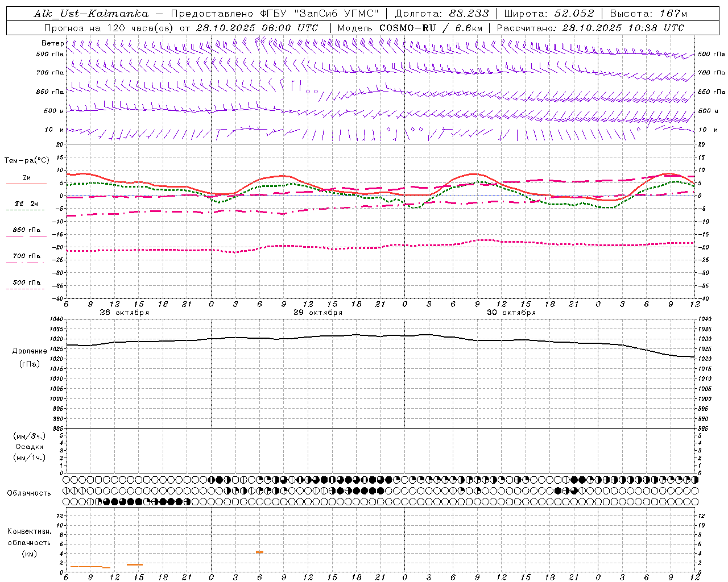The image size is (728, 582).
Task: Select the Прогноз на 120 часа(ов) header text
Action: pos(109,28)
